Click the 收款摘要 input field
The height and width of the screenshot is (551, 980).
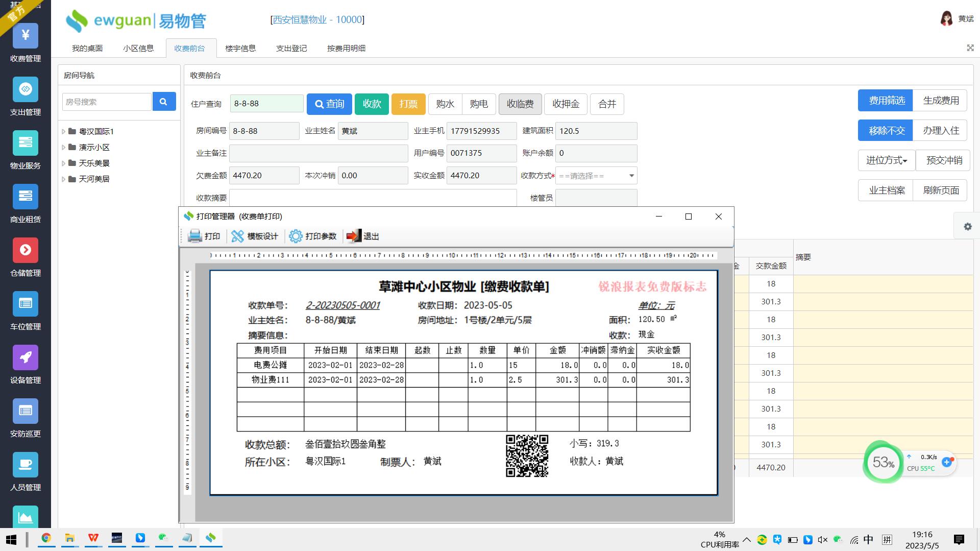pos(373,198)
